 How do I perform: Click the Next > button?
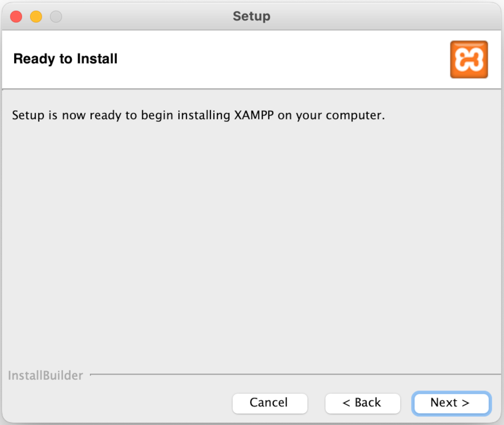(x=451, y=403)
